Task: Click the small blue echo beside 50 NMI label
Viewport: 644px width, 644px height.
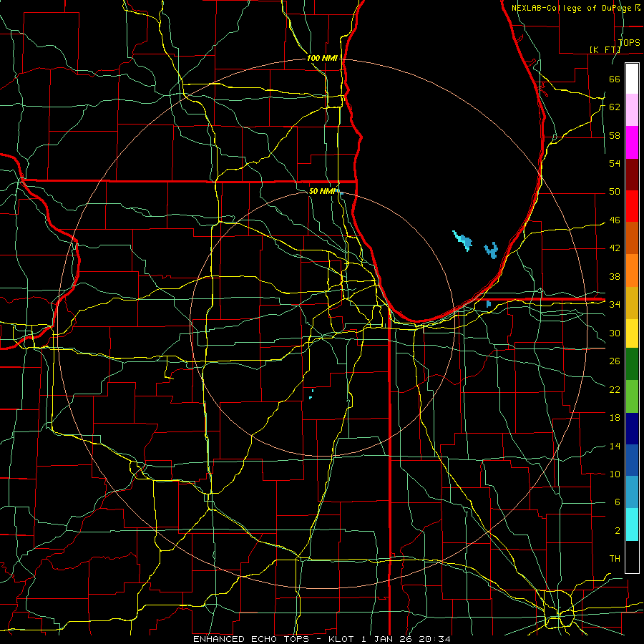Action: click(x=339, y=191)
